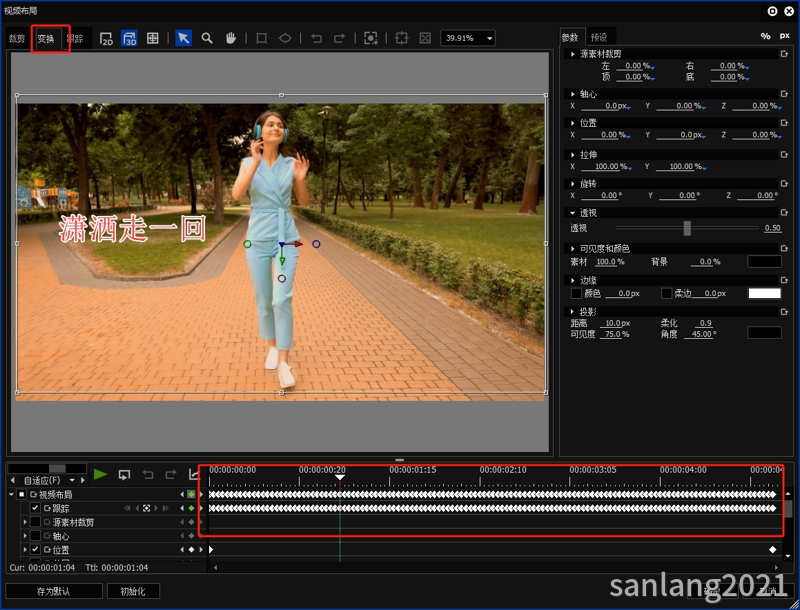Image resolution: width=800 pixels, height=610 pixels.
Task: Toggle the 视频布局 checkbox
Action: coord(21,494)
